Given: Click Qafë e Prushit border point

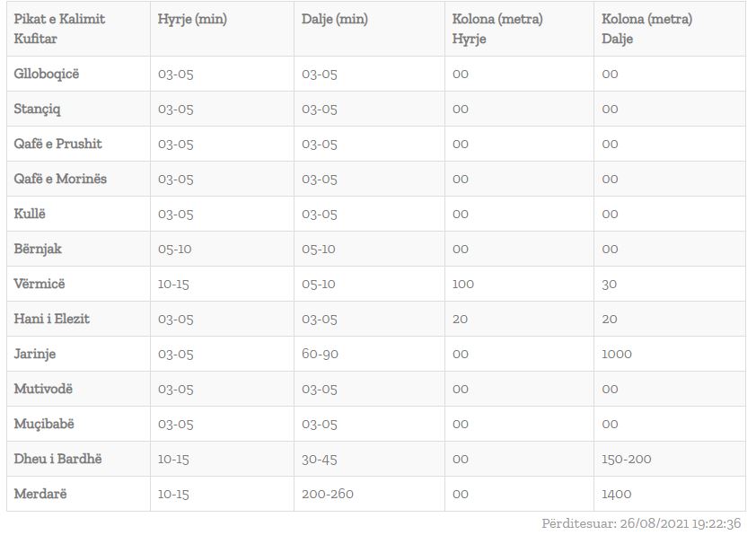Looking at the screenshot, I should pyautogui.click(x=58, y=144).
